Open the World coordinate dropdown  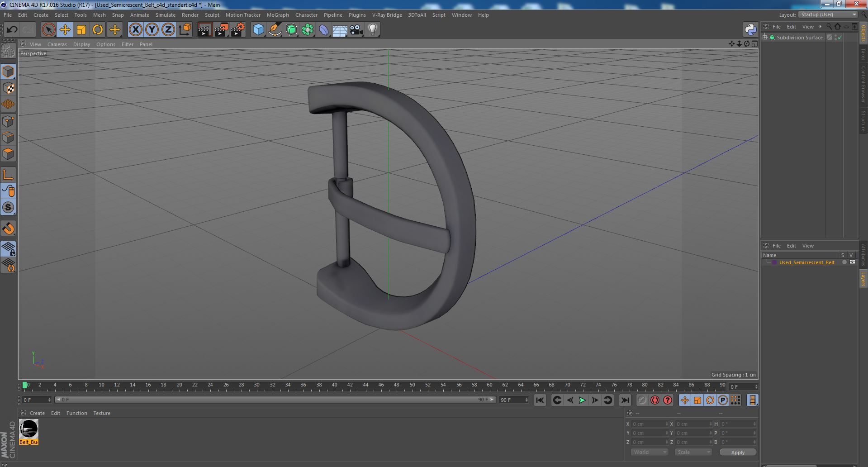click(x=650, y=452)
